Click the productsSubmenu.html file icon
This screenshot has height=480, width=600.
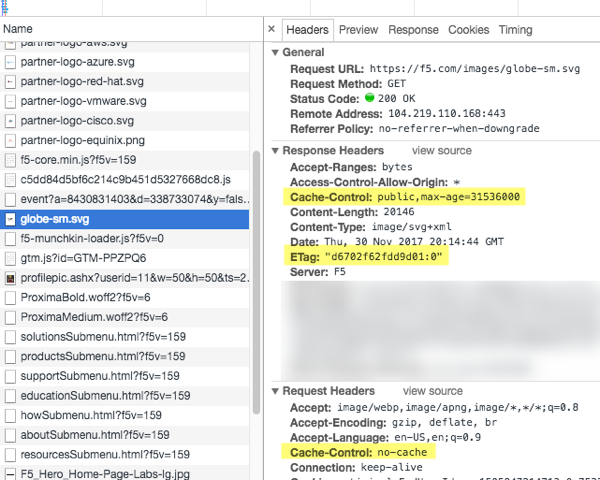(10, 356)
